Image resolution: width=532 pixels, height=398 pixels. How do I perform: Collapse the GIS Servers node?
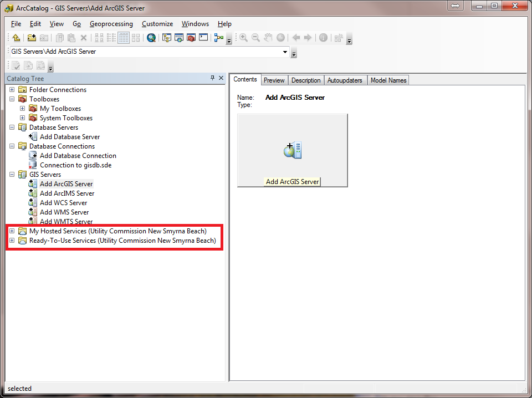12,175
